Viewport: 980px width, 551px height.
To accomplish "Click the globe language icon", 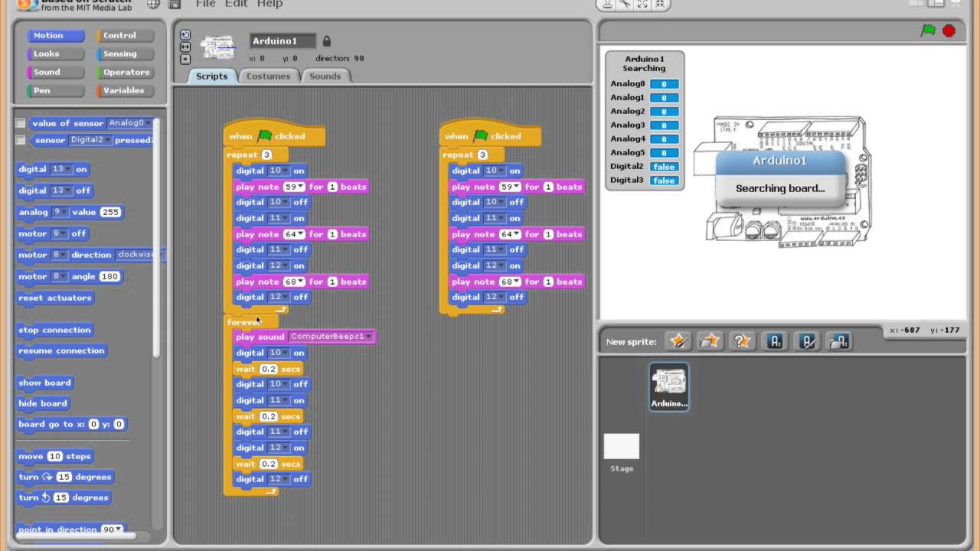I will 154,4.
